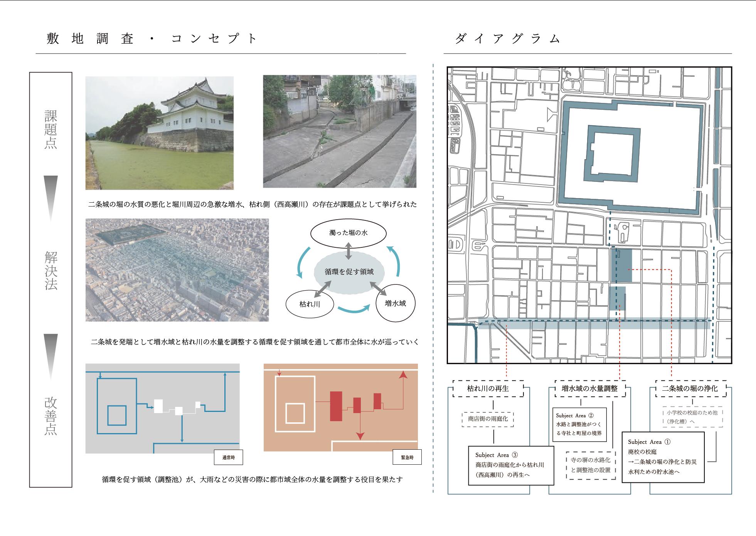Click the 通常時 label box
This screenshot has height=536, width=756.
point(228,458)
